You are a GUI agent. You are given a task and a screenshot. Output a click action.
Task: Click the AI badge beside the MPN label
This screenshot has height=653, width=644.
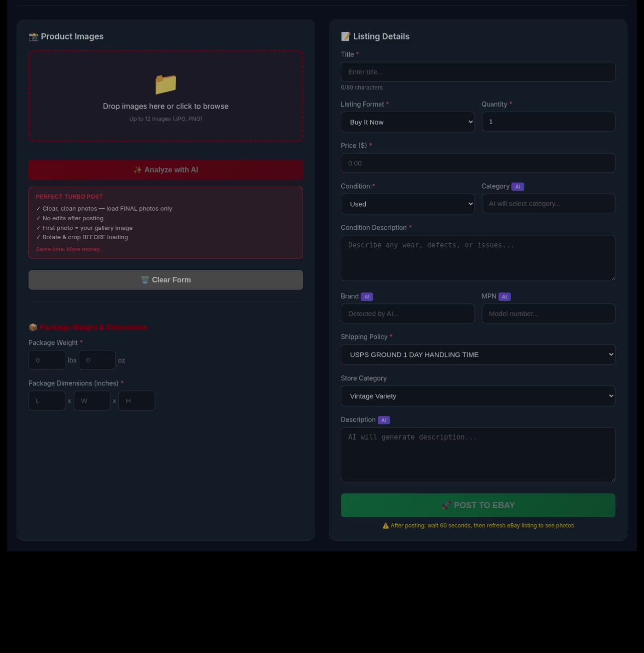504,297
